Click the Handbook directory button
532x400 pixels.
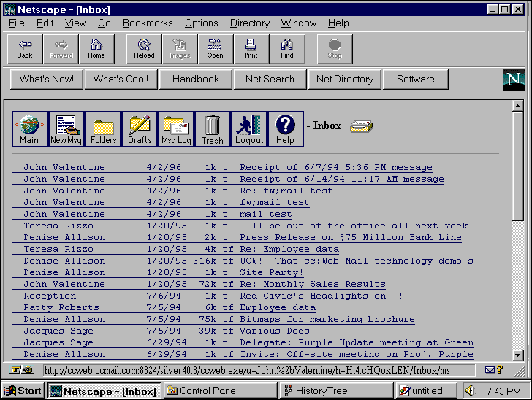point(195,80)
